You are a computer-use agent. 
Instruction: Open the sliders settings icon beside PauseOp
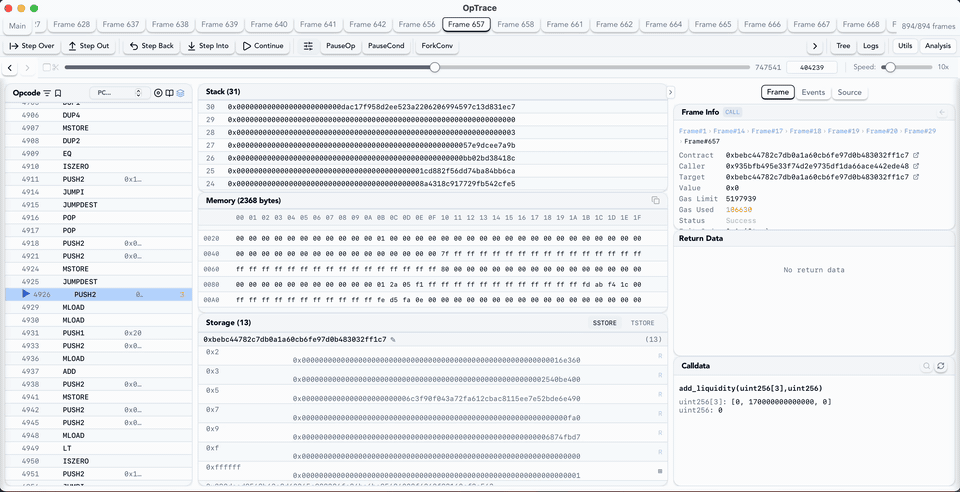(x=308, y=46)
